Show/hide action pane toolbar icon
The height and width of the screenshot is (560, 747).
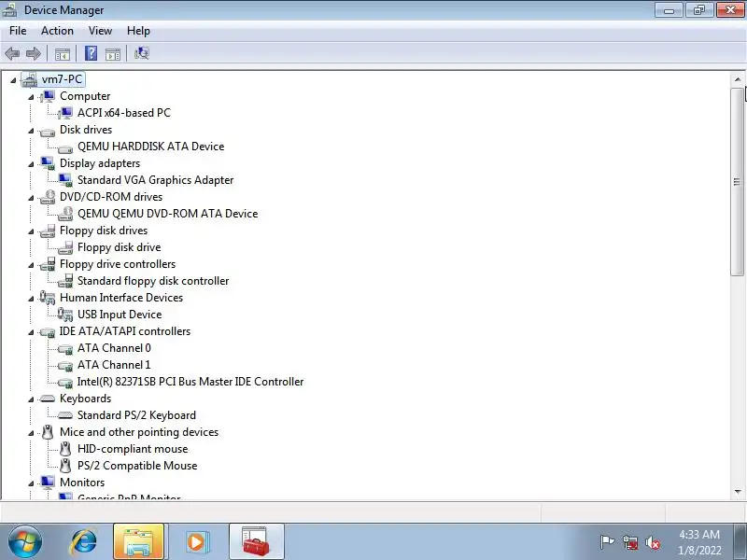[113, 54]
